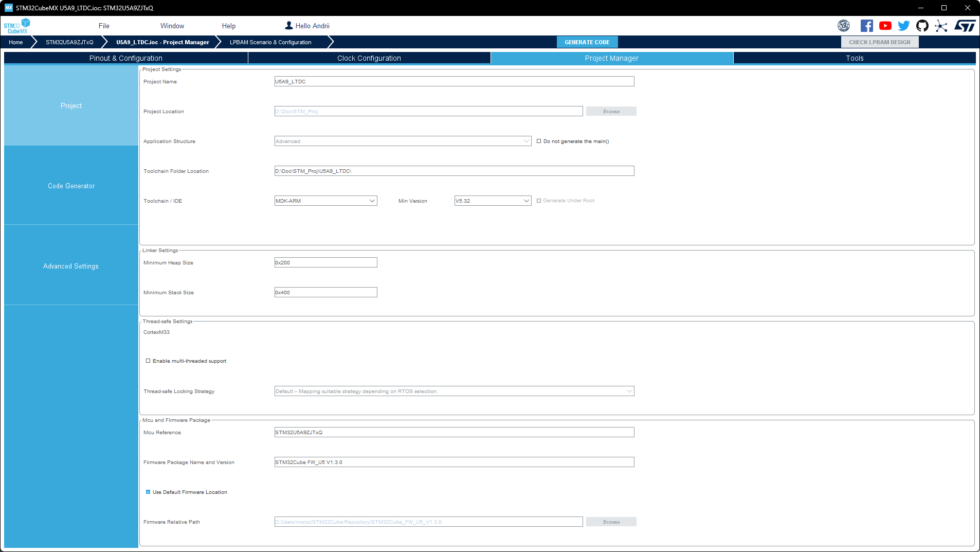
Task: Toggle Do not generate the main() checkbox
Action: pos(539,141)
